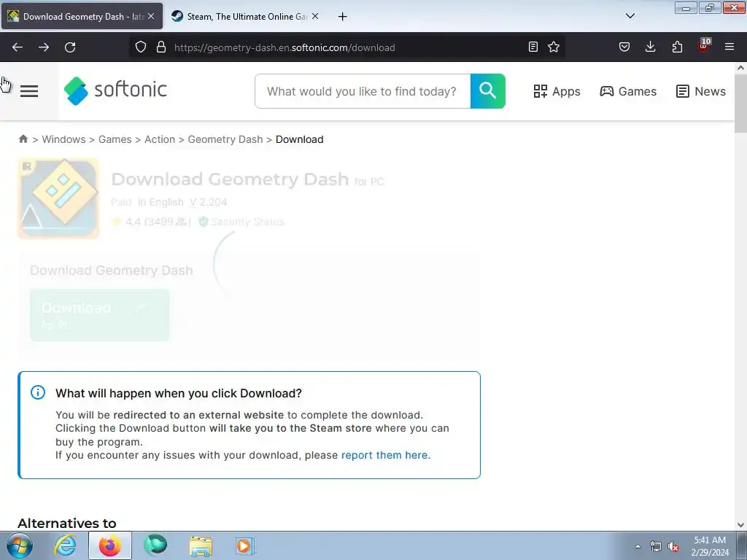This screenshot has height=560, width=747.
Task: Launch media player from taskbar
Action: pyautogui.click(x=245, y=545)
